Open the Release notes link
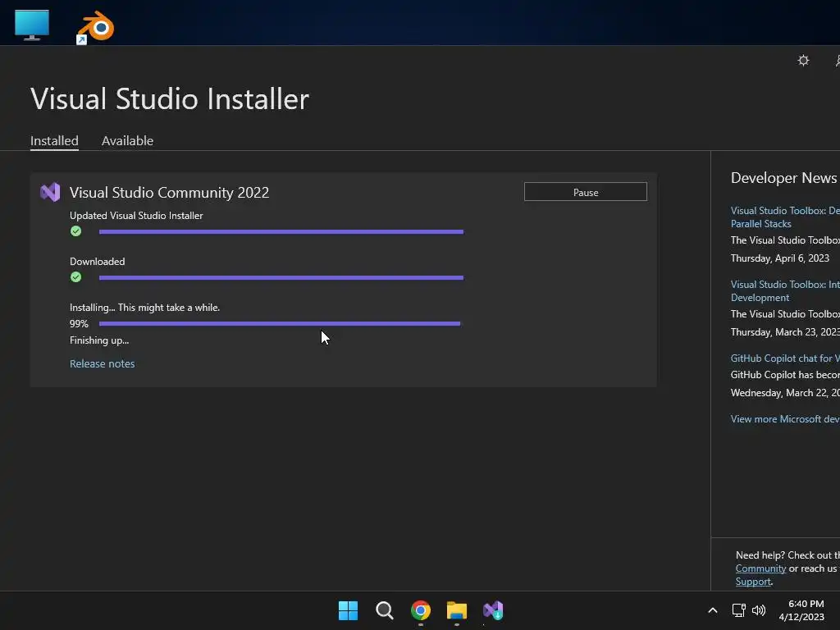 (x=103, y=363)
